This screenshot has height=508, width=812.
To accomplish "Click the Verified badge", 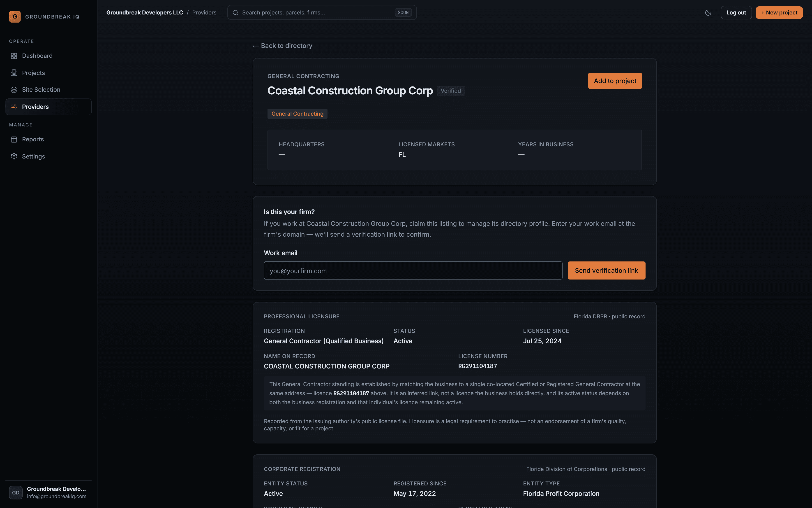I will (x=451, y=91).
